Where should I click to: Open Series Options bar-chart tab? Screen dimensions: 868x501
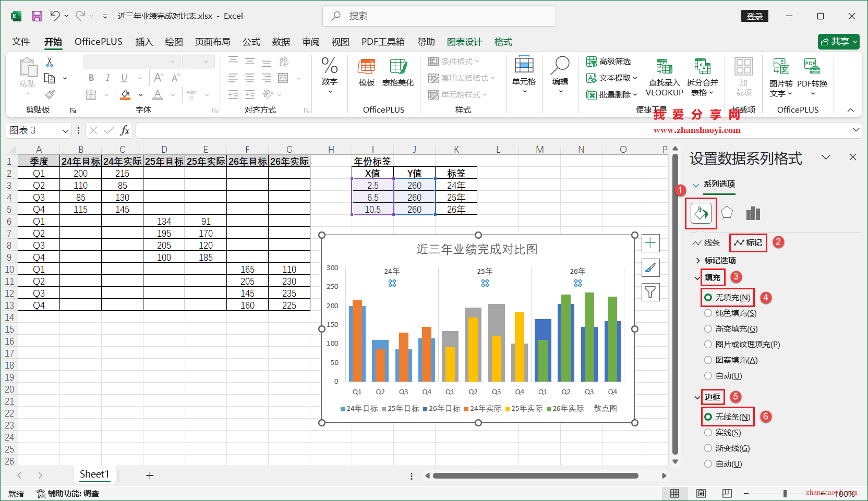(x=753, y=213)
